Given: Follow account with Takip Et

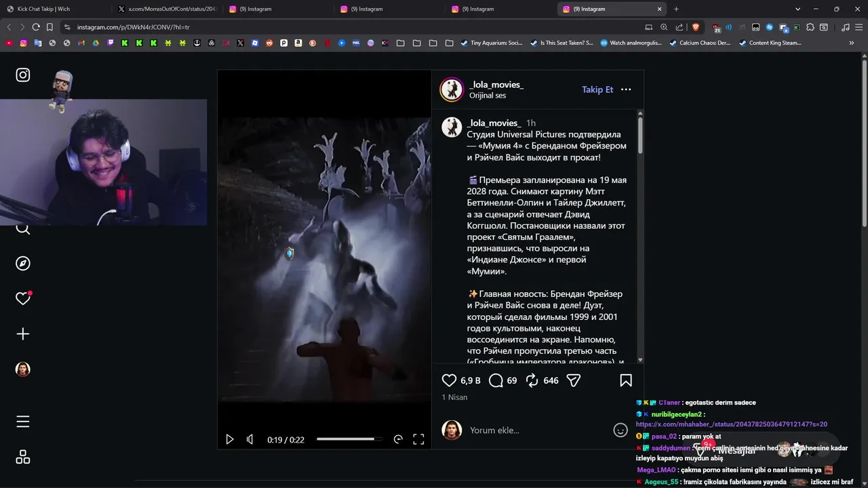Looking at the screenshot, I should 597,89.
